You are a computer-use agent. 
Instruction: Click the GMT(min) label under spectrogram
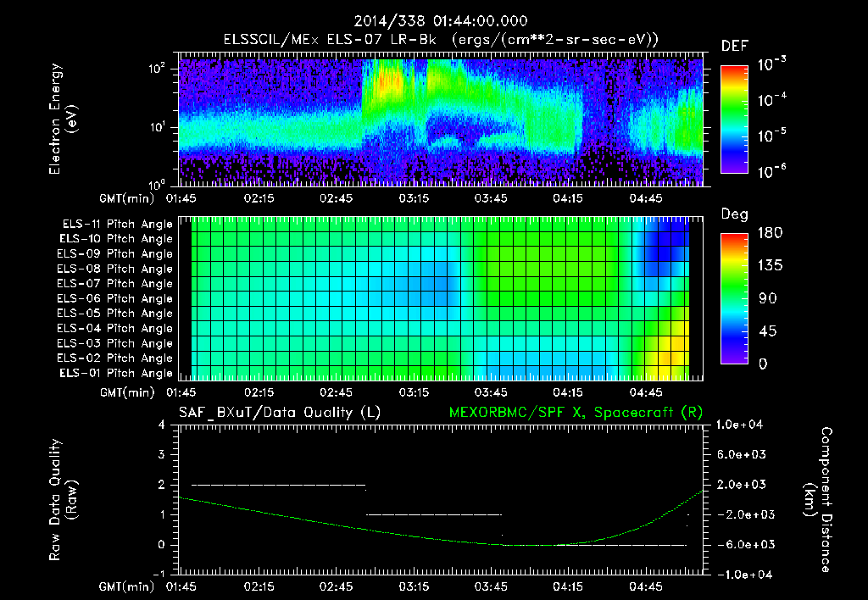tap(127, 198)
